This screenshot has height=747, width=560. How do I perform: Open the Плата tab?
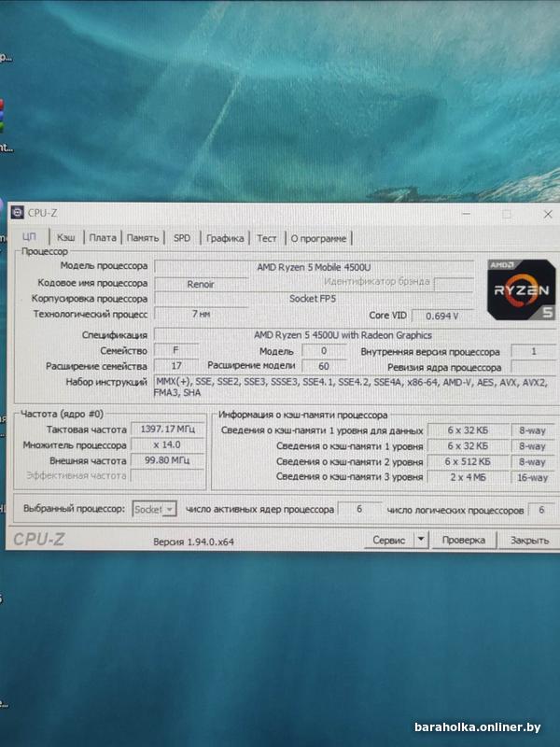[x=103, y=238]
